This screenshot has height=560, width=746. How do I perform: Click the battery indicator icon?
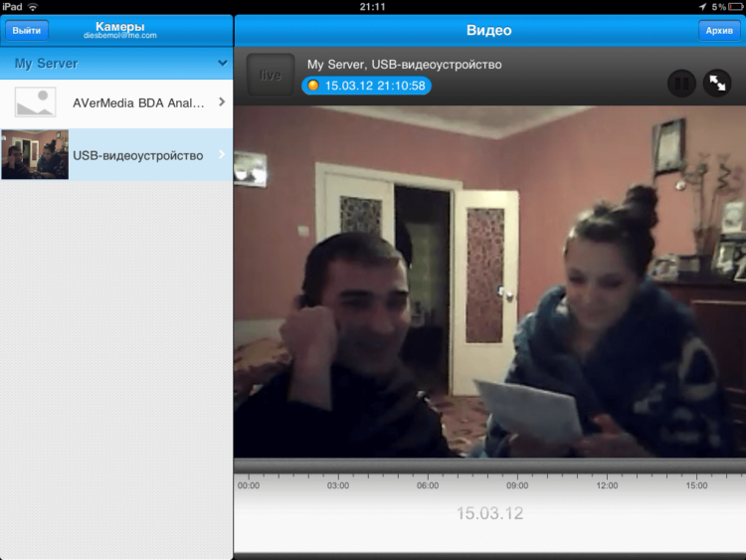pyautogui.click(x=735, y=7)
